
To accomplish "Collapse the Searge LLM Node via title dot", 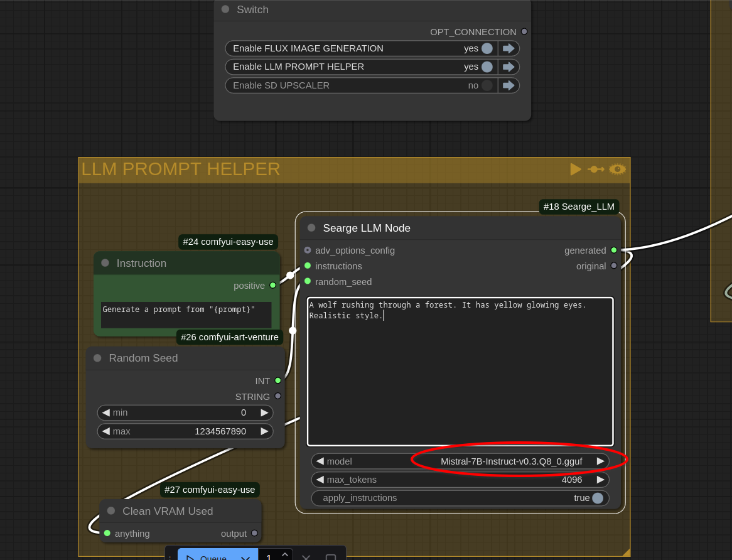I will (311, 228).
